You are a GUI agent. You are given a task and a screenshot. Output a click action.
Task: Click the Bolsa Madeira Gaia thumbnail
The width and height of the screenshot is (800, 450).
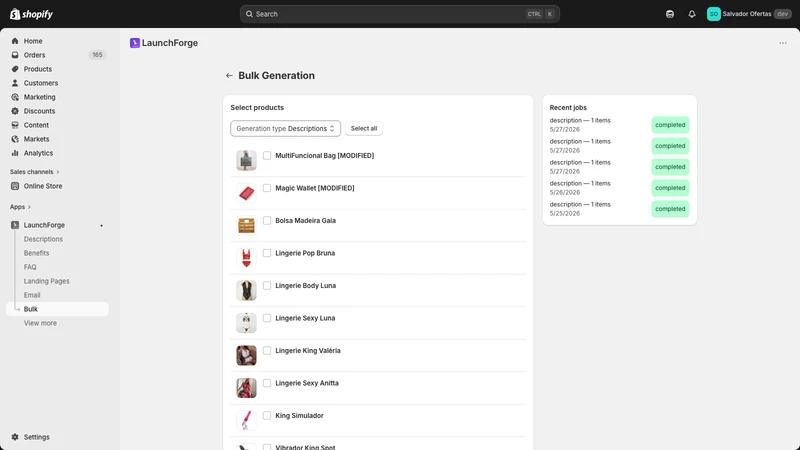tap(246, 226)
